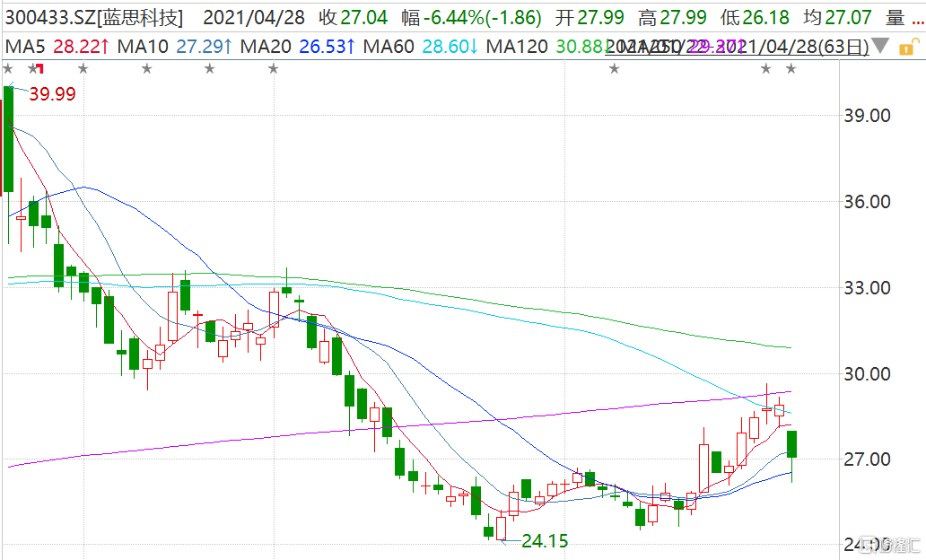The image size is (926, 560).
Task: Click the closing price 收 27.04
Action: click(354, 18)
